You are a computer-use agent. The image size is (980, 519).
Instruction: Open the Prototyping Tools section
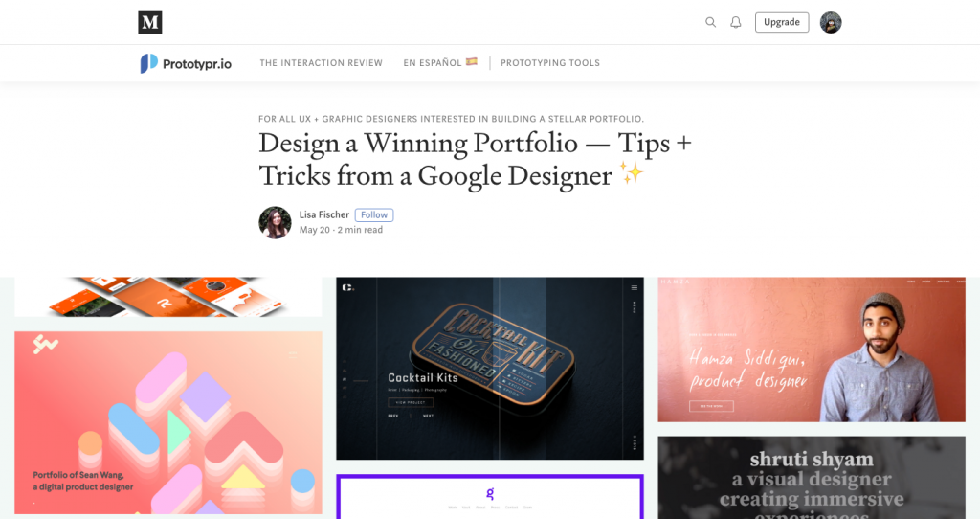tap(550, 62)
